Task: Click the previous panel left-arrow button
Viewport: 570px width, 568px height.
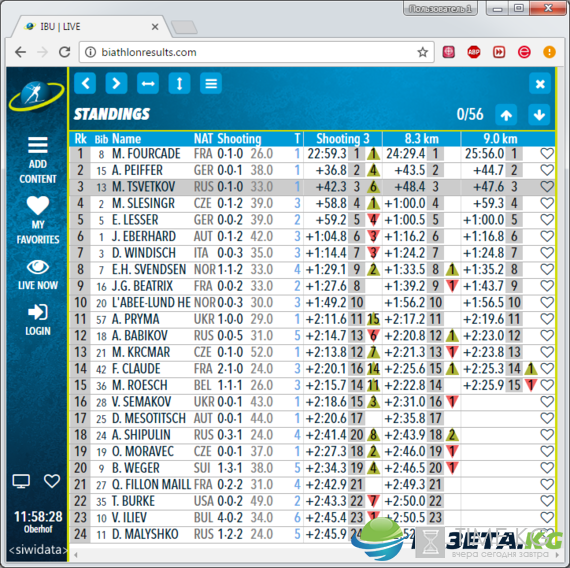Action: pos(85,83)
